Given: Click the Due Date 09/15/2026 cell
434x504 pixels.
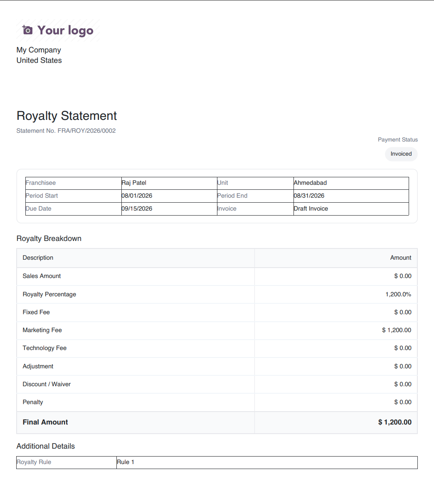Looking at the screenshot, I should (x=169, y=209).
